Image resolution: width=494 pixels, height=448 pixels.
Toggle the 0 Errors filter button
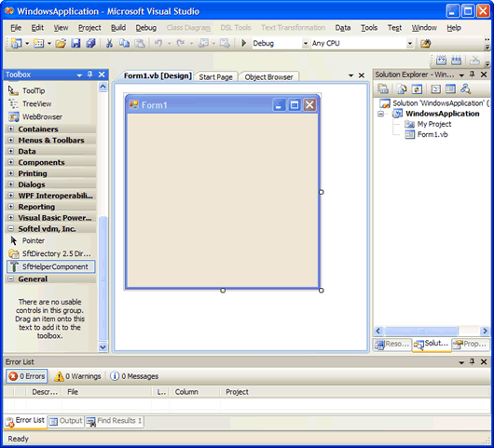(27, 376)
